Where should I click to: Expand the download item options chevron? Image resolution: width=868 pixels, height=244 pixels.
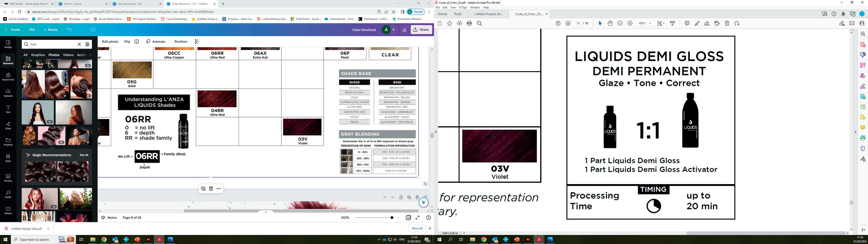coord(48,228)
